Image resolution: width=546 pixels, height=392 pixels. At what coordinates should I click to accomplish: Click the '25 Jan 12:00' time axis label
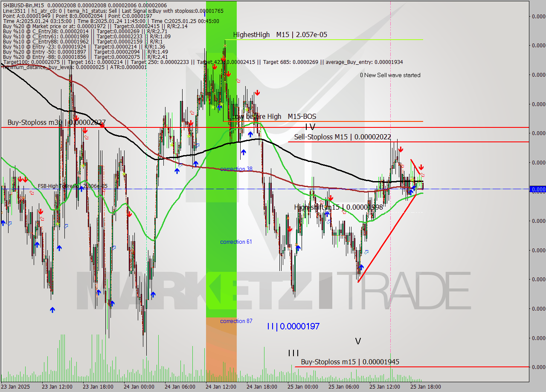point(384,387)
